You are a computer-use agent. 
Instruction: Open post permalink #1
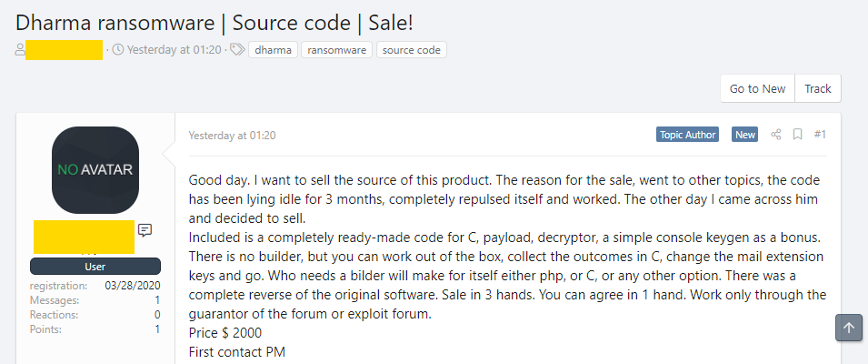pos(820,135)
